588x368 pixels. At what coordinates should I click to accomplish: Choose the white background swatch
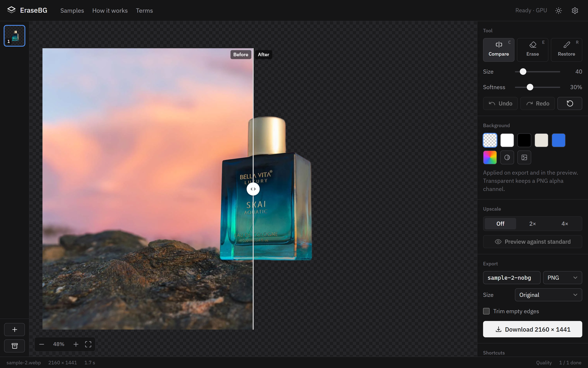[507, 140]
